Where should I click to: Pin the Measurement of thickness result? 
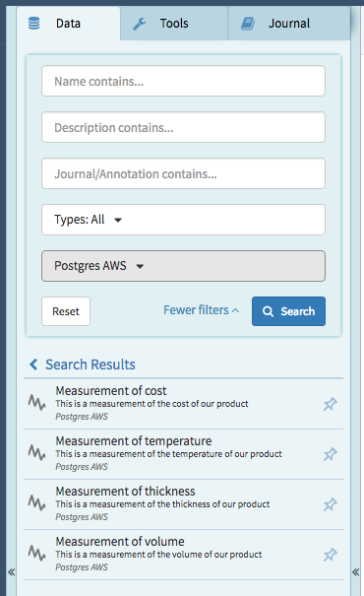[330, 504]
